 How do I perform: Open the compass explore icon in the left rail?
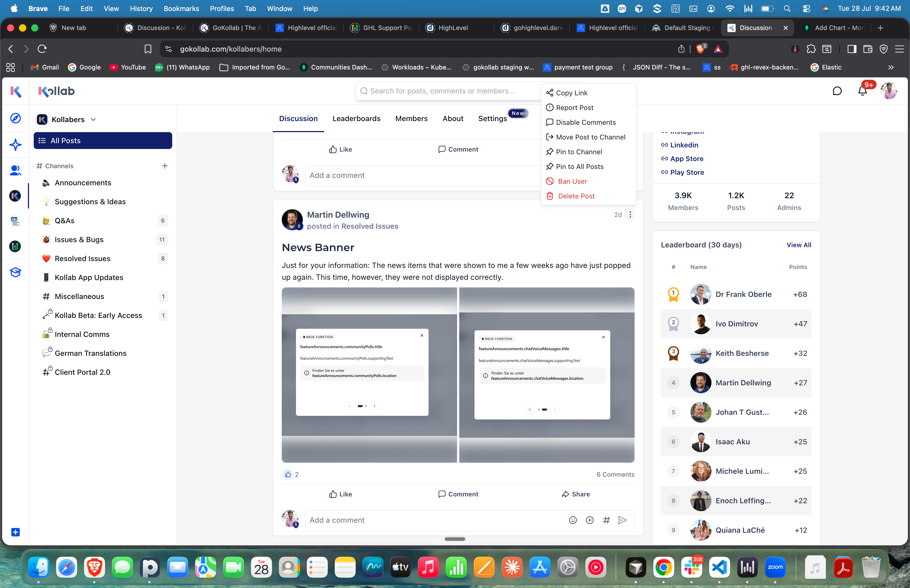tap(15, 118)
